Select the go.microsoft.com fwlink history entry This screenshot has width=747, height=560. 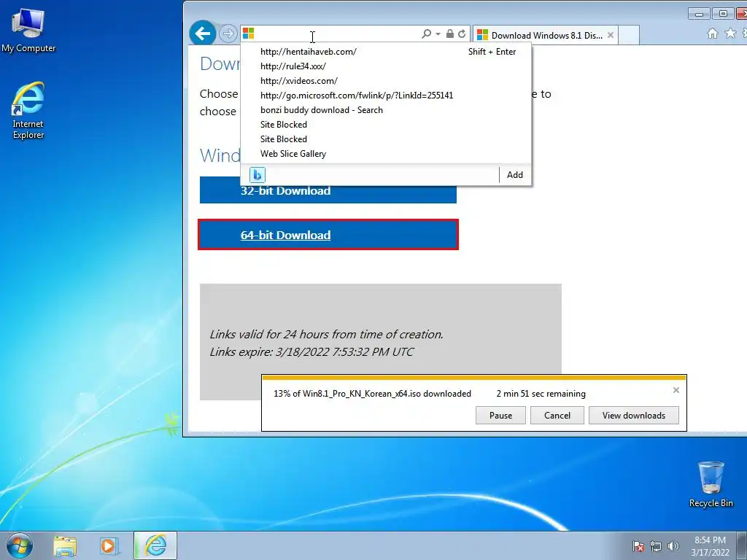[x=387, y=96]
